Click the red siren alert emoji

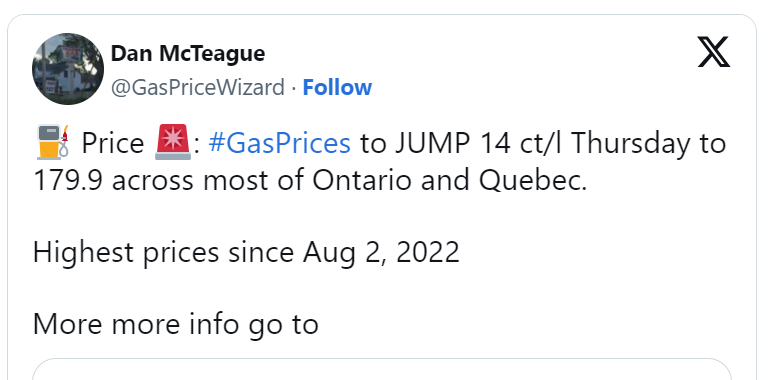172,142
